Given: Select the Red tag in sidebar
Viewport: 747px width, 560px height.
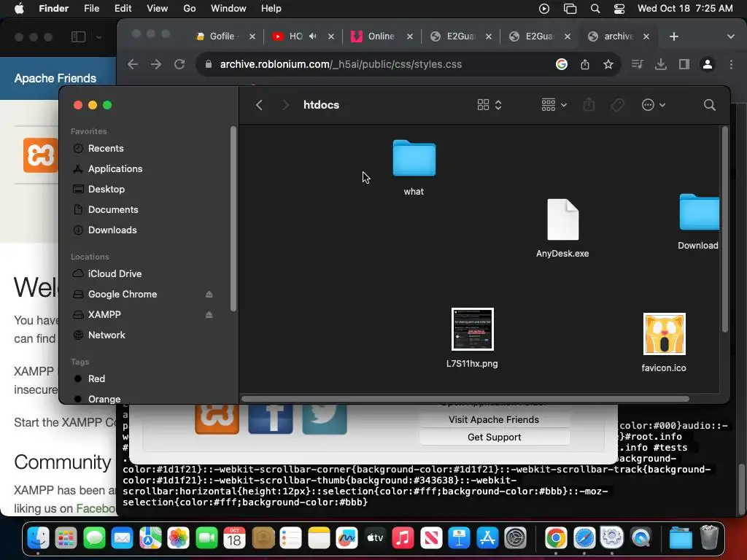Looking at the screenshot, I should (x=96, y=379).
